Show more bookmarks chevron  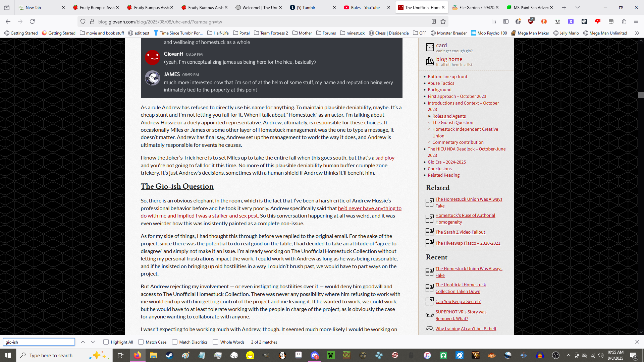click(x=637, y=33)
